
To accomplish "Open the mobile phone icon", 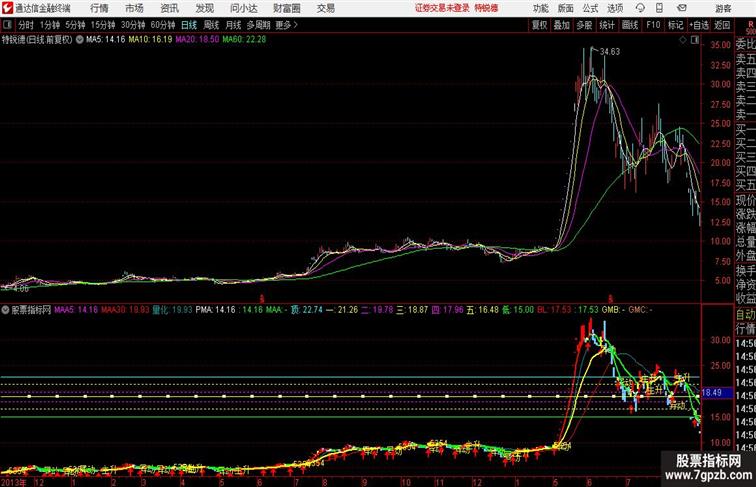I will click(659, 8).
